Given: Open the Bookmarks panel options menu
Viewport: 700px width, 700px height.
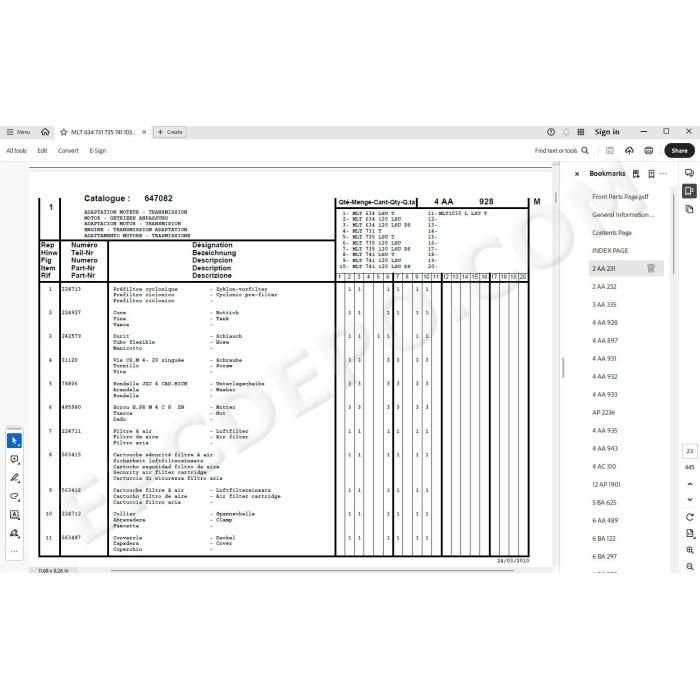Looking at the screenshot, I should pyautogui.click(x=663, y=174).
